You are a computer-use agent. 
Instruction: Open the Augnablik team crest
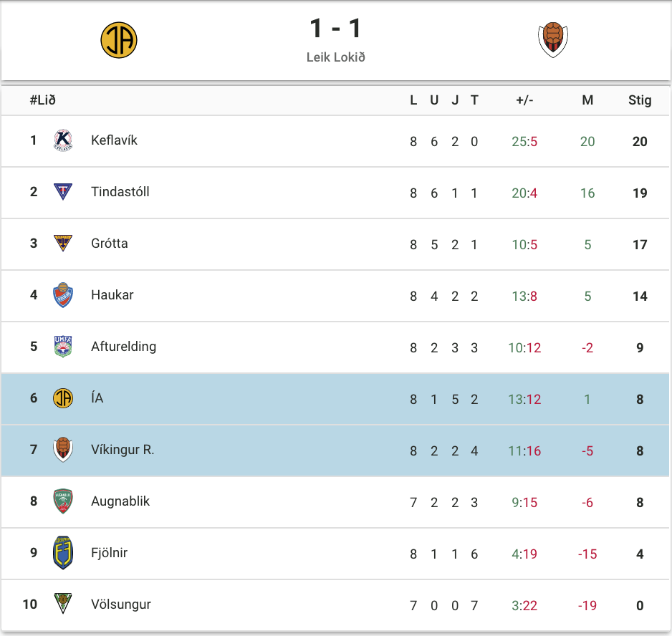(63, 501)
